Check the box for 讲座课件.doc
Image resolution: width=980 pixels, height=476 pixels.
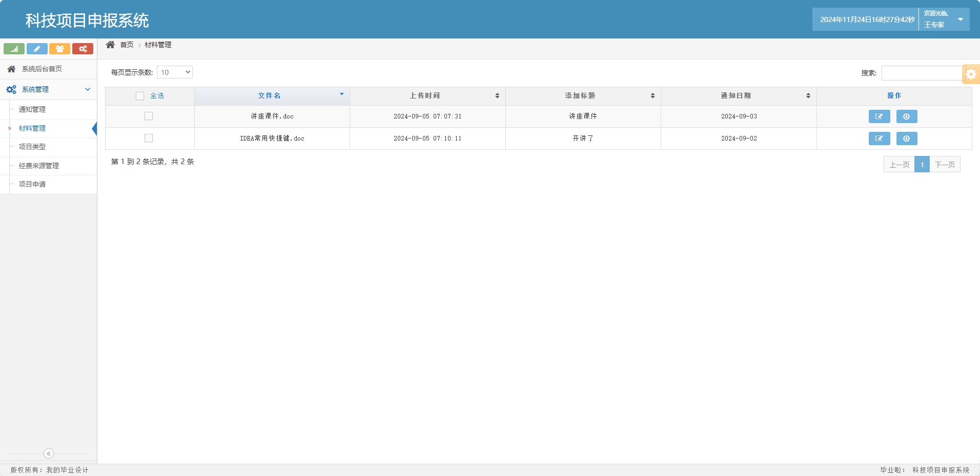(x=149, y=116)
